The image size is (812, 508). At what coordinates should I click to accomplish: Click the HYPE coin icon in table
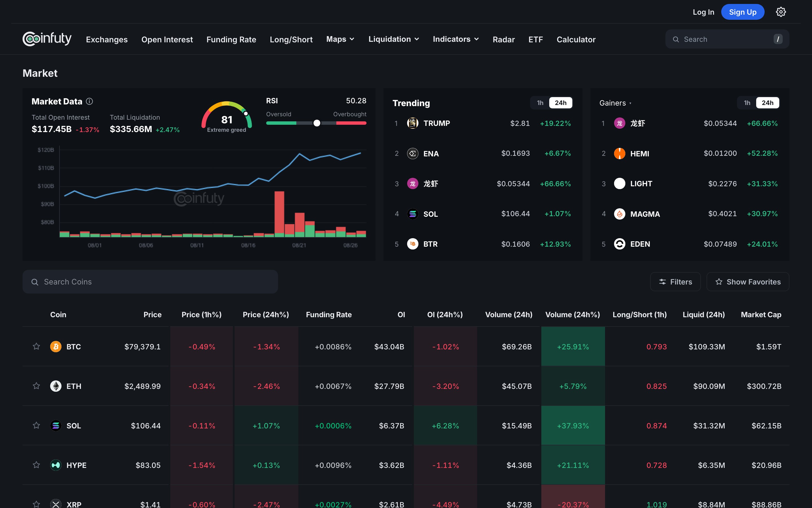[56, 465]
